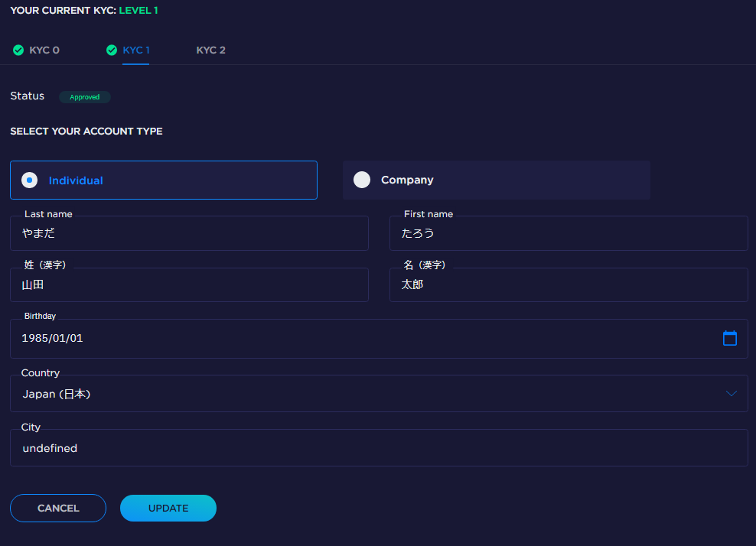This screenshot has width=756, height=546.
Task: Click the CANCEL button
Action: point(58,508)
